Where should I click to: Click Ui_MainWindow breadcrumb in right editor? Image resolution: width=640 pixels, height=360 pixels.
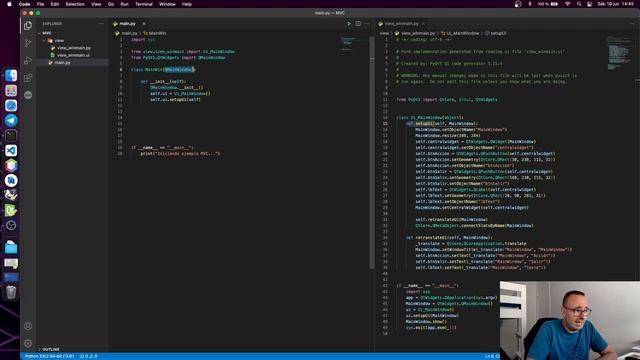click(460, 33)
